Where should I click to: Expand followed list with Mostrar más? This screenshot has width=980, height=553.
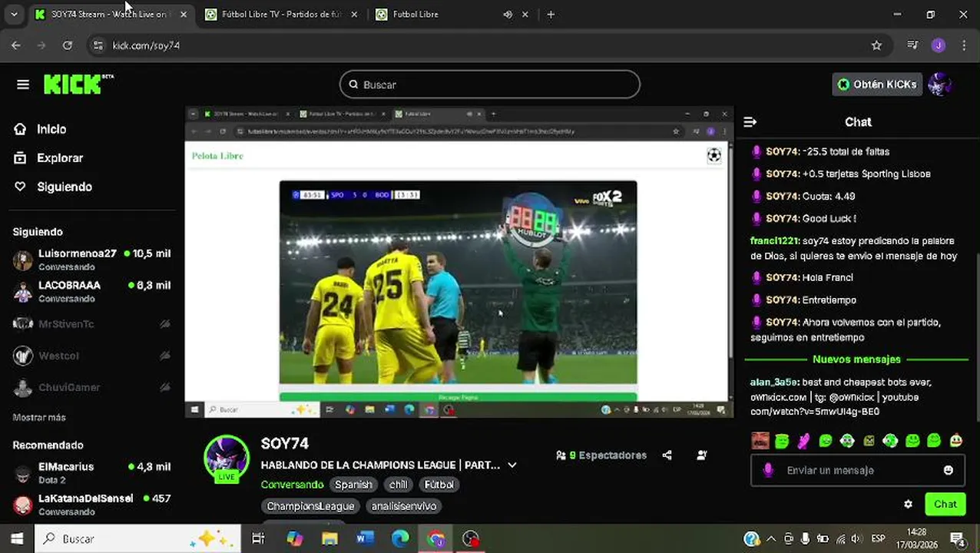click(39, 417)
